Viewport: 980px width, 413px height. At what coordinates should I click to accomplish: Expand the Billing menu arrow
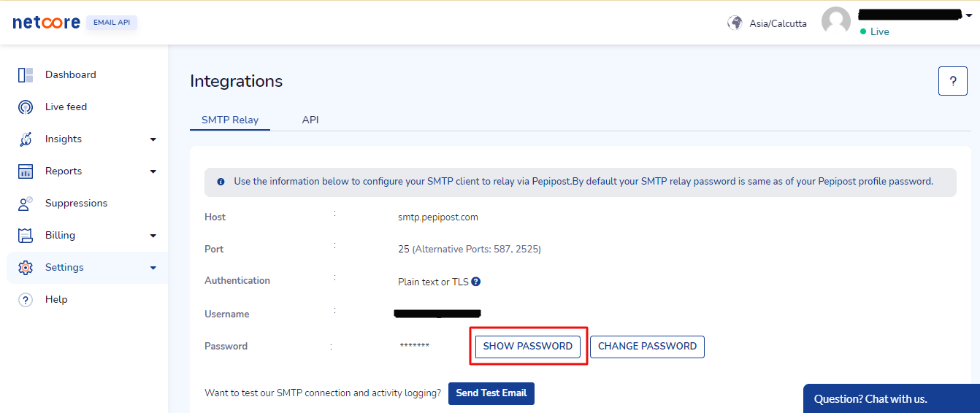point(153,236)
